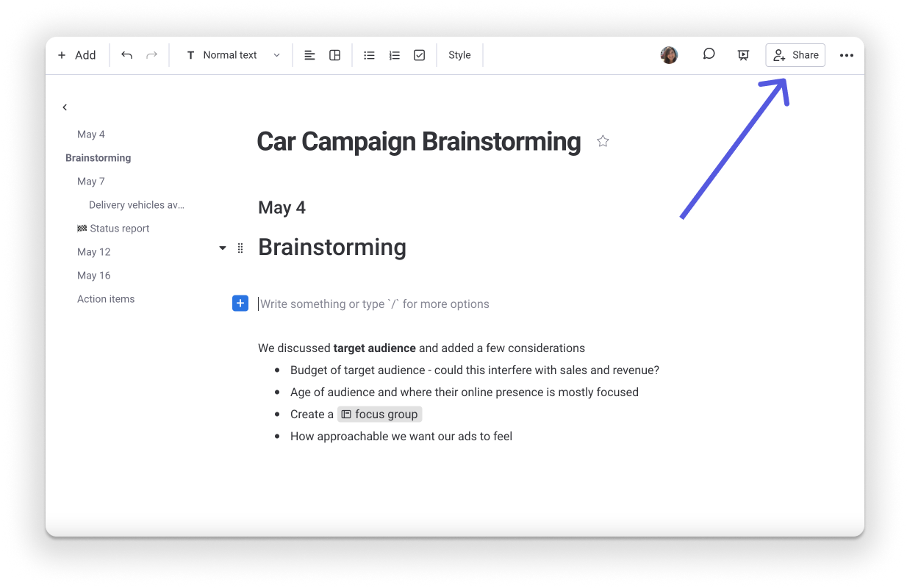Image resolution: width=907 pixels, height=588 pixels.
Task: Insert a column layout
Action: (334, 54)
